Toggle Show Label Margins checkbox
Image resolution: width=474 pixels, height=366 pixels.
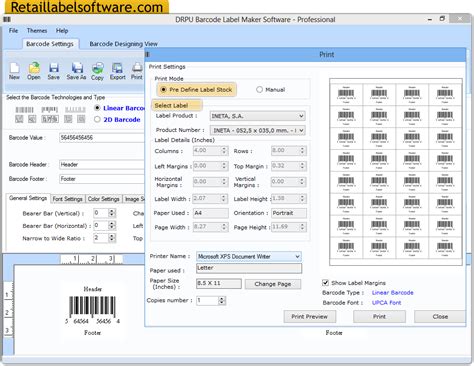point(325,283)
